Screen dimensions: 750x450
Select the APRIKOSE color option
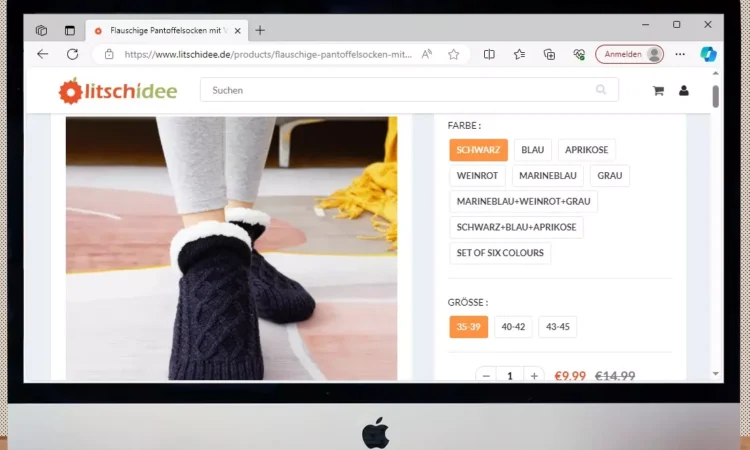pyautogui.click(x=587, y=150)
